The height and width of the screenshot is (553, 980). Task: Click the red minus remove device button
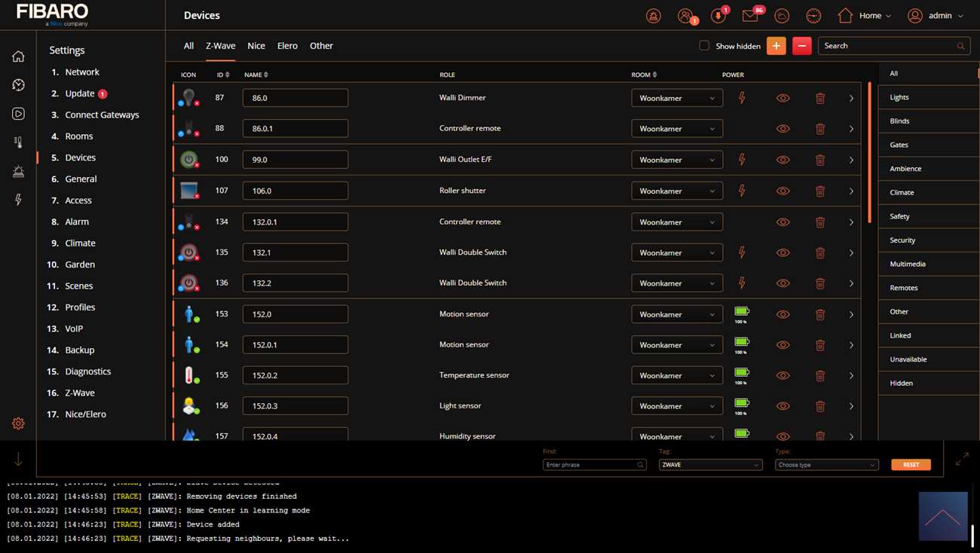point(801,46)
